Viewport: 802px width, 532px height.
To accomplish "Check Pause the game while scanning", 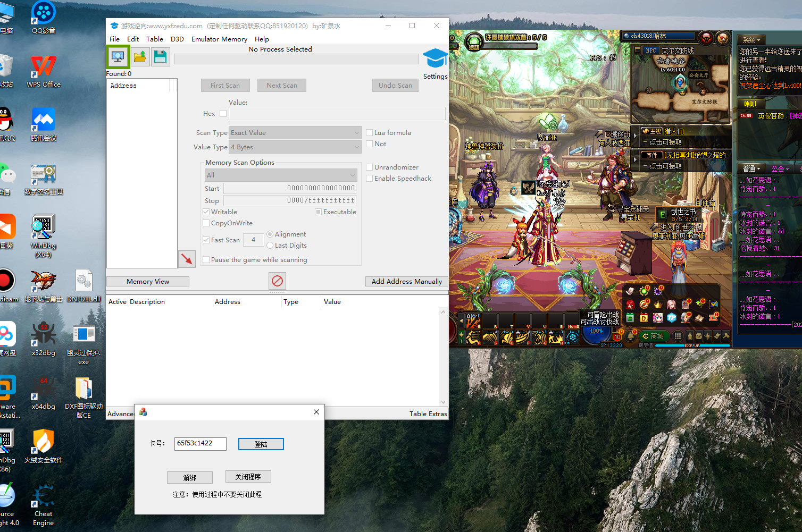I will tap(206, 260).
